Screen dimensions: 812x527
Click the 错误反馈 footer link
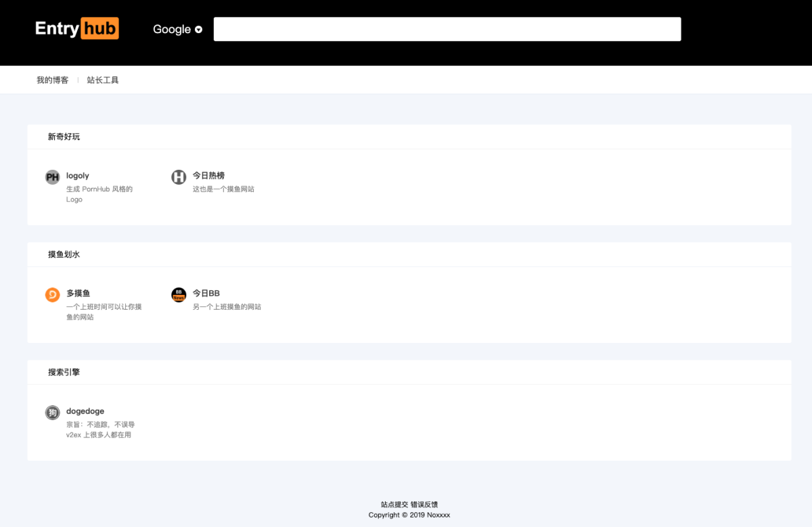point(424,505)
